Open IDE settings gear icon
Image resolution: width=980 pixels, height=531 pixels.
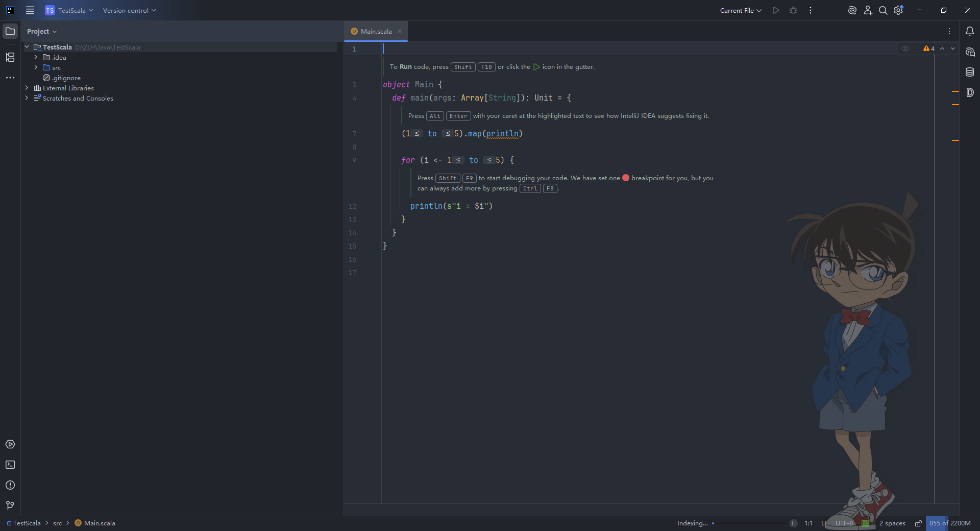pyautogui.click(x=899, y=10)
